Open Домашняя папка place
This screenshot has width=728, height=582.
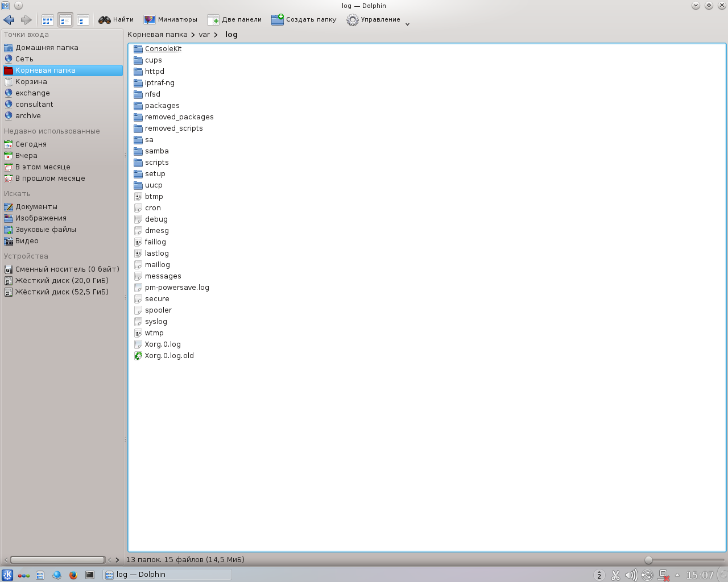63,48
